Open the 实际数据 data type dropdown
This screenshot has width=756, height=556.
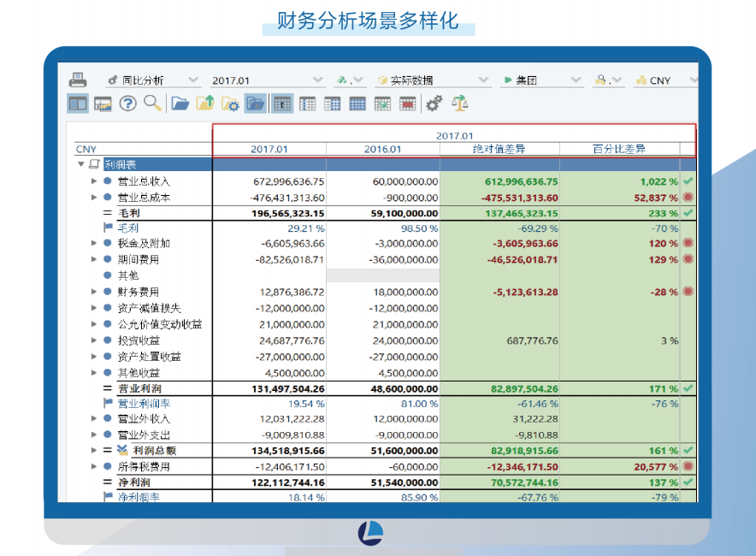433,80
